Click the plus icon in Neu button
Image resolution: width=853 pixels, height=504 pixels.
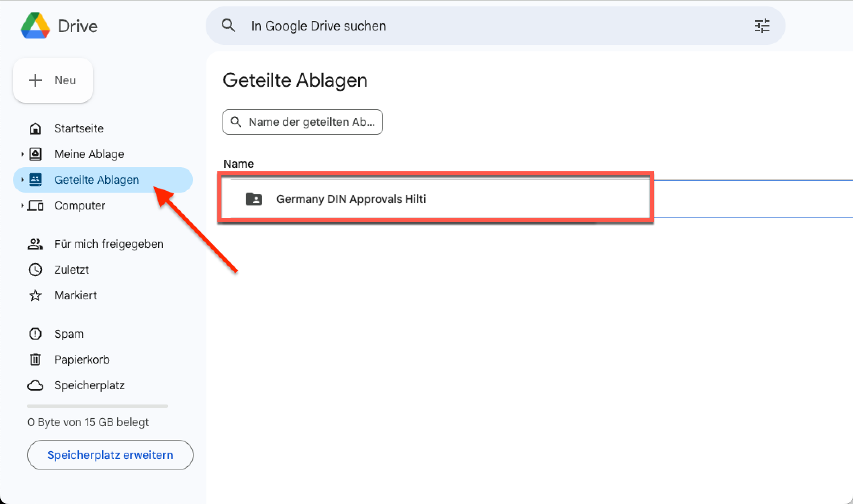(35, 80)
